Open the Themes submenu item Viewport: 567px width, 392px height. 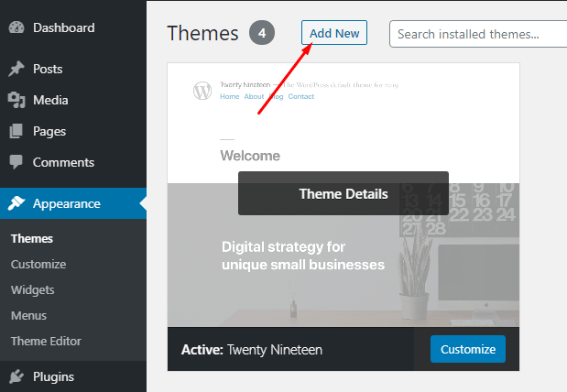pos(32,239)
